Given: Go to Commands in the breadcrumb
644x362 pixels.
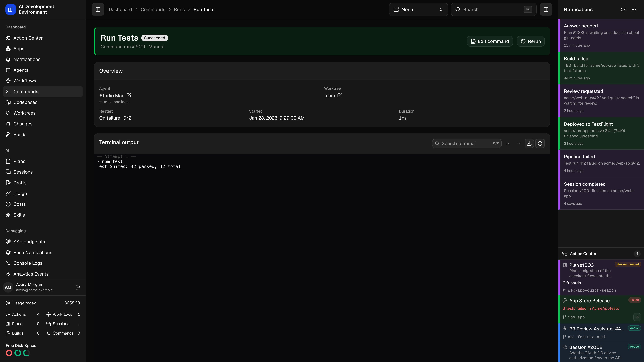Looking at the screenshot, I should coord(153,10).
